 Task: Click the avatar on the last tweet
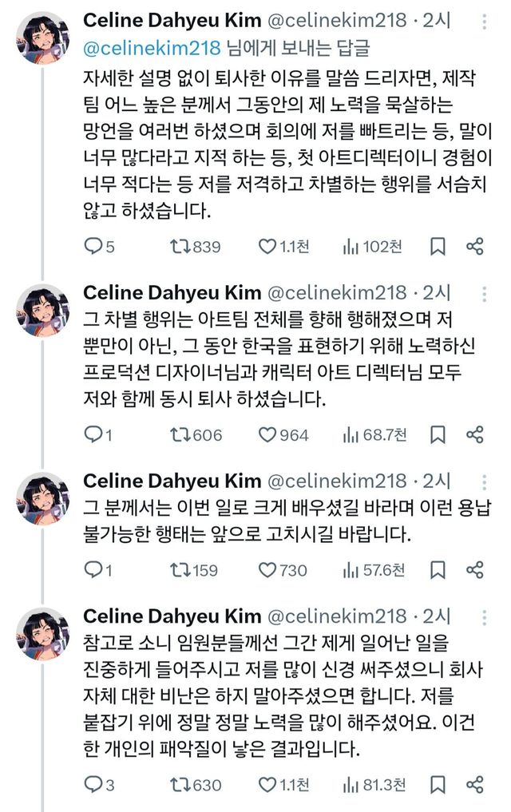[x=42, y=633]
